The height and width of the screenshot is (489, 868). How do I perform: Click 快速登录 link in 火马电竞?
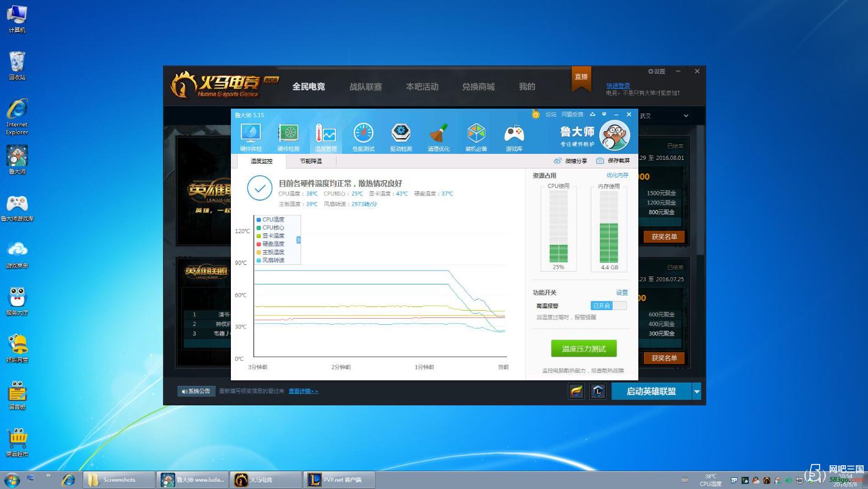tap(618, 85)
